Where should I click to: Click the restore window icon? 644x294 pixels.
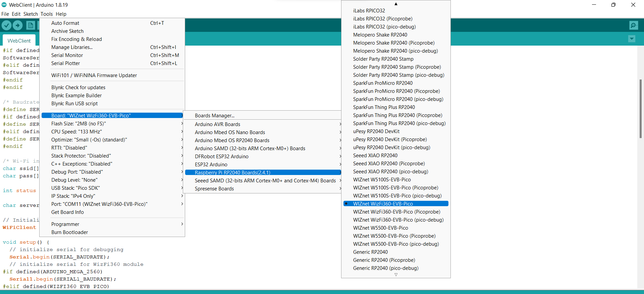pyautogui.click(x=613, y=5)
